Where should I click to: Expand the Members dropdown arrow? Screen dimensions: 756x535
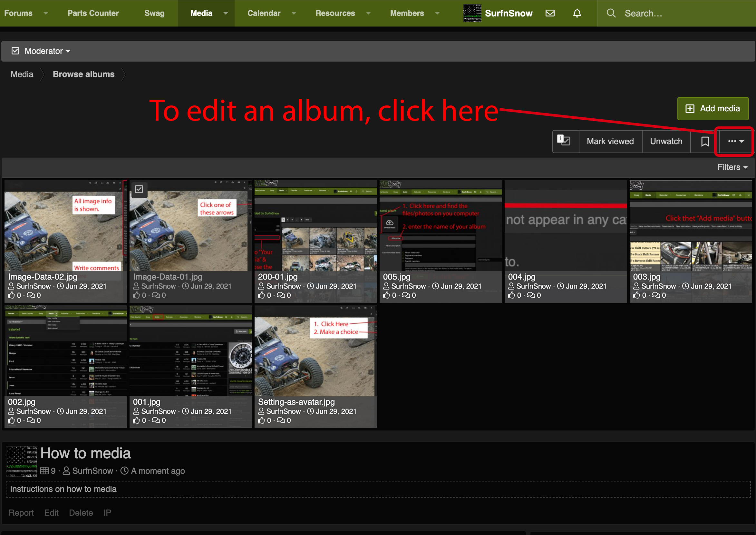point(437,13)
